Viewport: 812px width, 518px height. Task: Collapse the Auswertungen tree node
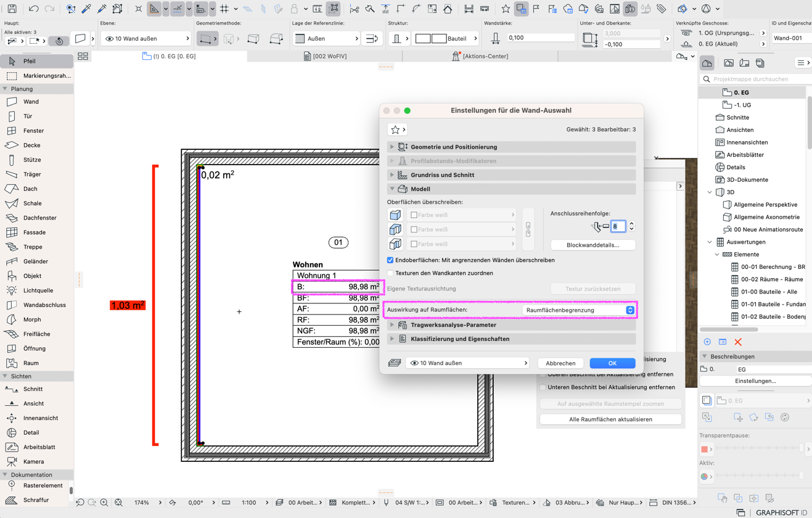pos(710,242)
